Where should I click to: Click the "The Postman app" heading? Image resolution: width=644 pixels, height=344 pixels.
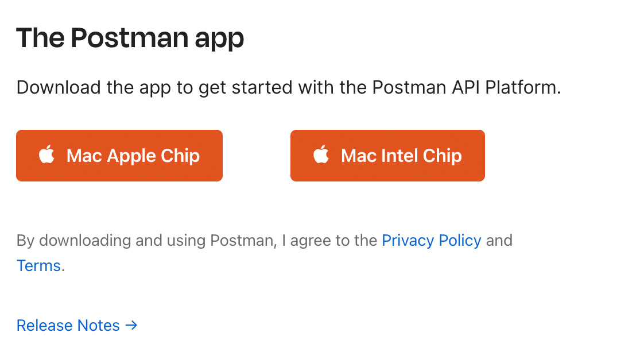(x=130, y=38)
